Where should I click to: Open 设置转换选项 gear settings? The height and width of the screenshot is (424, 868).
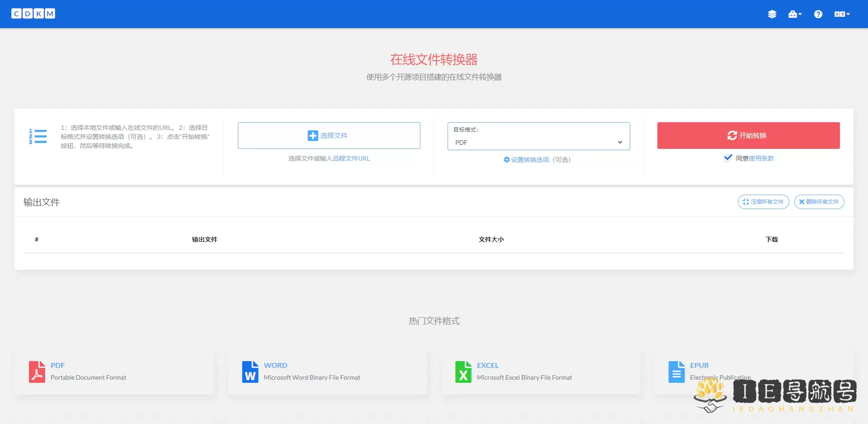pos(526,160)
